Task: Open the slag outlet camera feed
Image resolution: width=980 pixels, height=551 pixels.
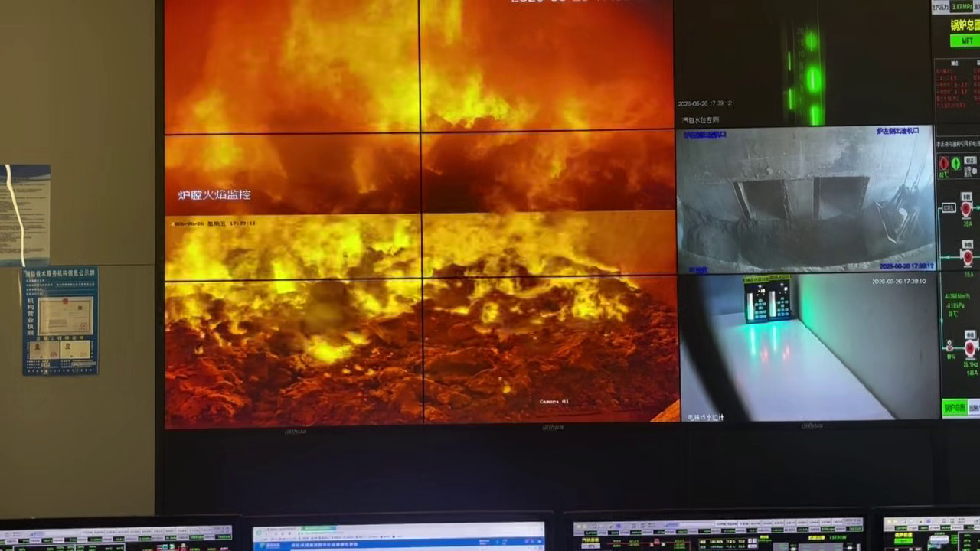Action: coord(805,199)
